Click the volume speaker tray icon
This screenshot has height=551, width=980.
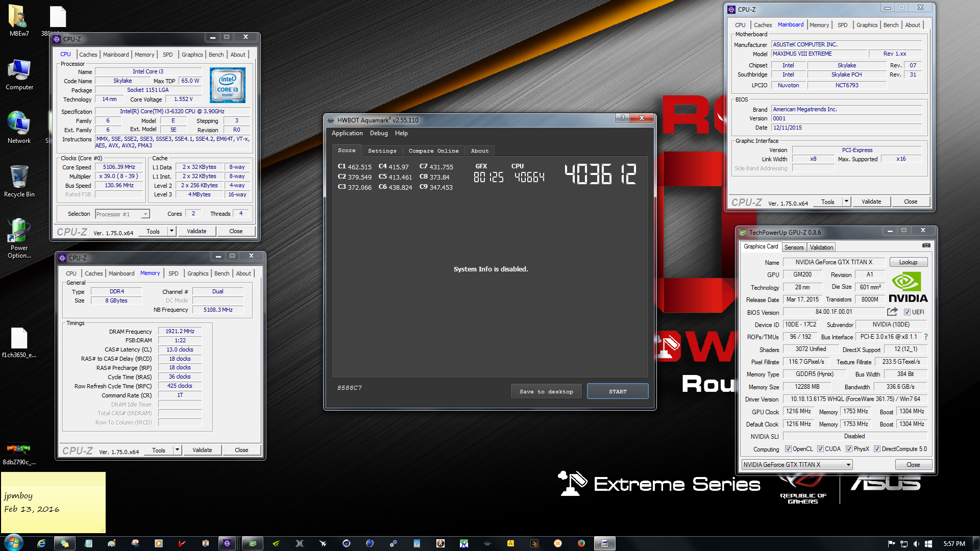pos(916,544)
